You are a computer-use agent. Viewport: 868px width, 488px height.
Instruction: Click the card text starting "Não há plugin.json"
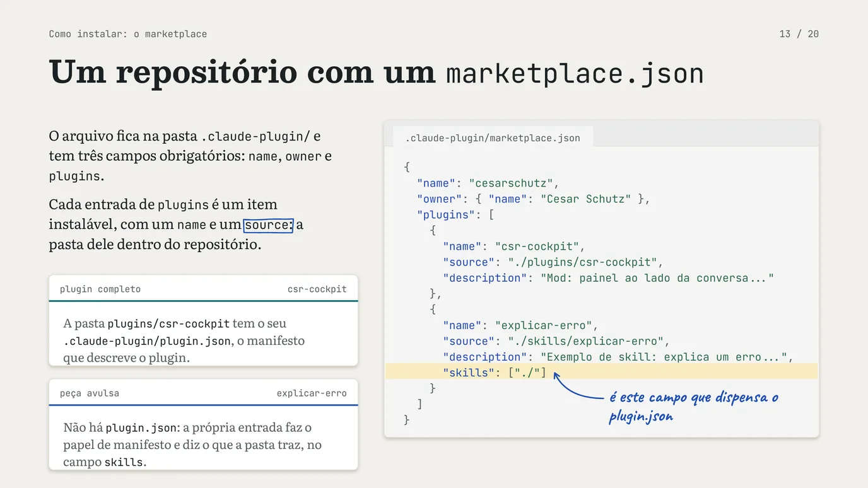192,444
